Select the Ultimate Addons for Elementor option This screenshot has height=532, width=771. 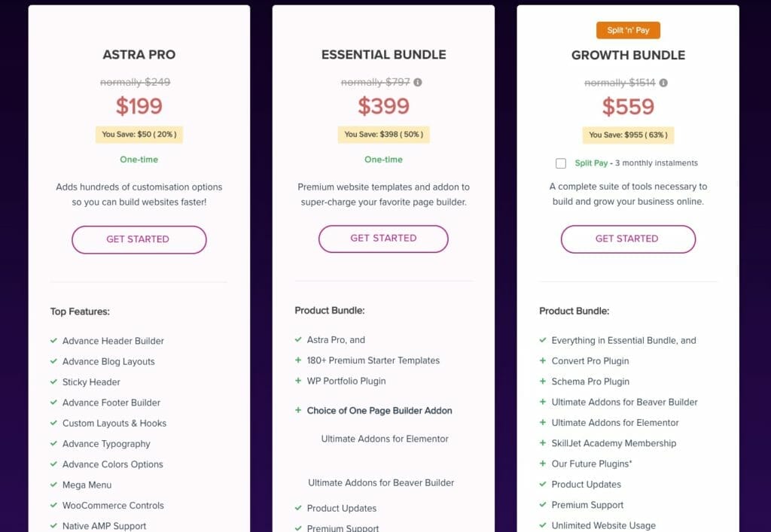click(x=385, y=439)
